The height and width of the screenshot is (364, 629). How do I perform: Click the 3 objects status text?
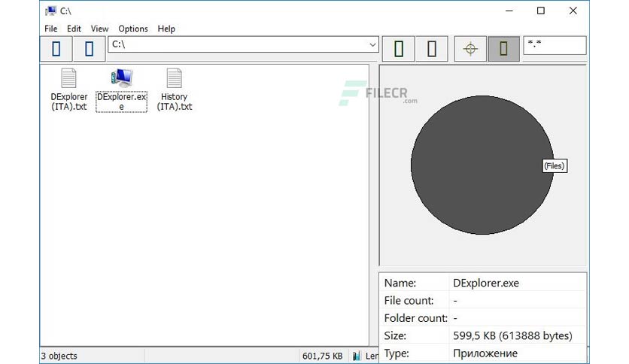point(59,356)
